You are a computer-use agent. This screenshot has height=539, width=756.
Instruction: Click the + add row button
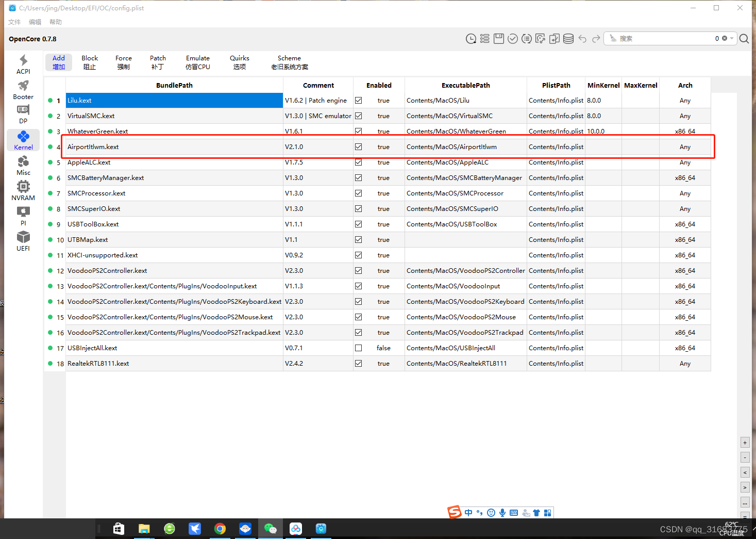pos(745,443)
